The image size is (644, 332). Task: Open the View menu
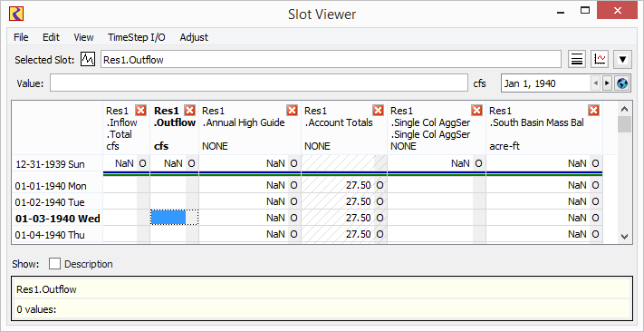(84, 37)
